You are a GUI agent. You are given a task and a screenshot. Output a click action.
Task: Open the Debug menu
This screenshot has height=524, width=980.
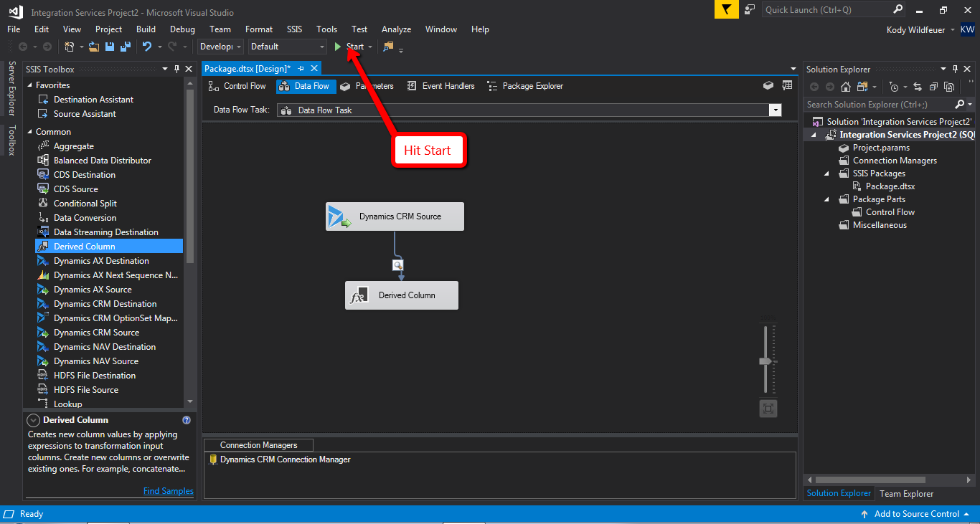click(x=182, y=29)
